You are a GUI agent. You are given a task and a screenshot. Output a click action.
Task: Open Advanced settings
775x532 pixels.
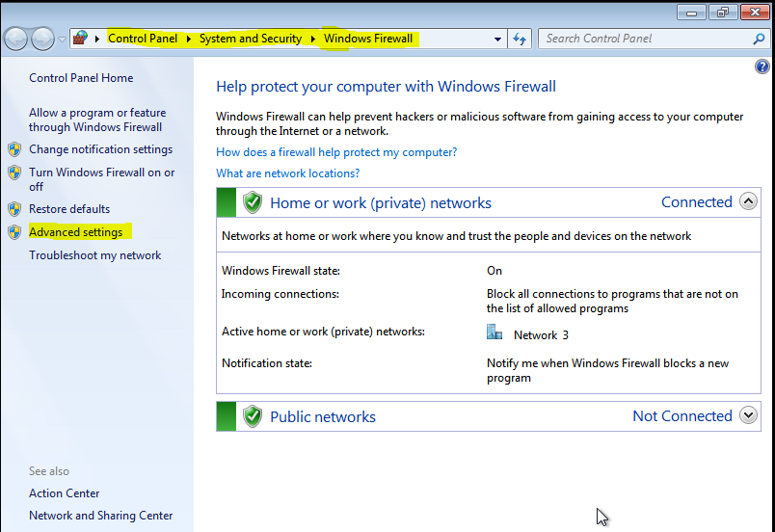point(75,232)
